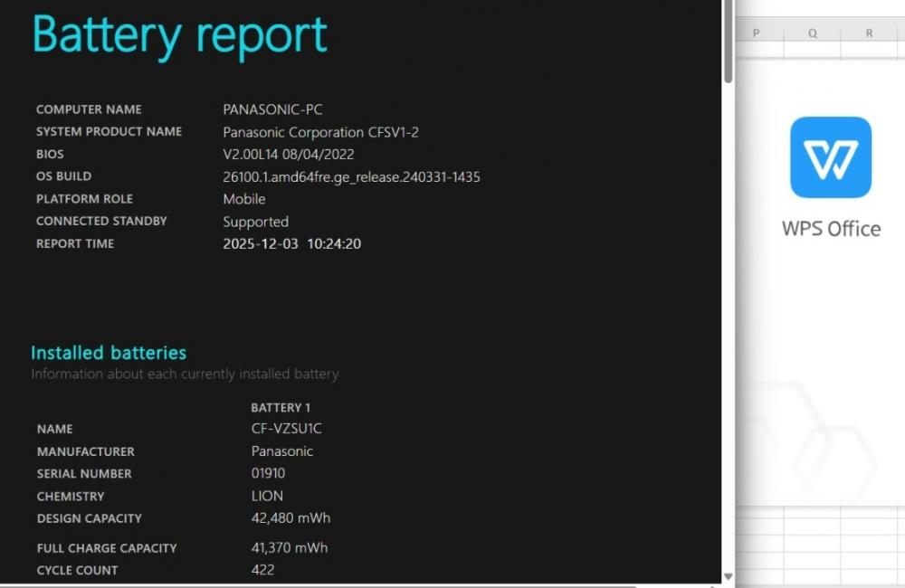Click the OS build value starting with 26100.1
Viewport: 905px width, 588px height.
[x=351, y=177]
